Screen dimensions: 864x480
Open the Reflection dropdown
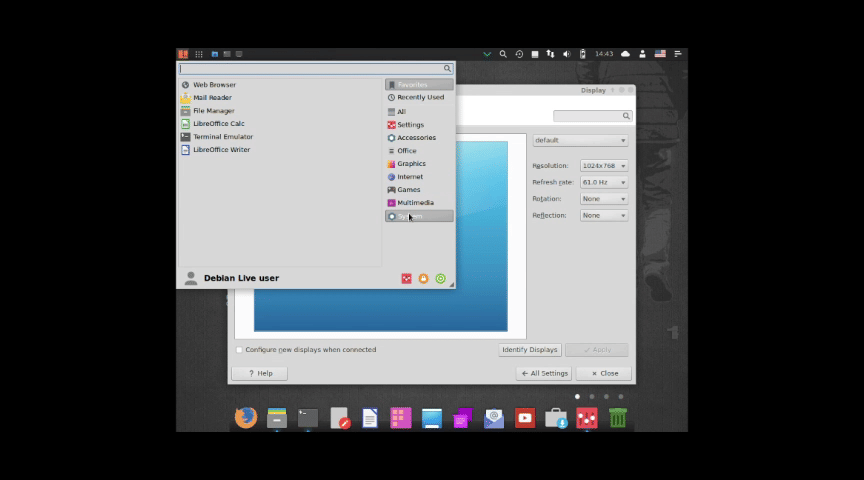pyautogui.click(x=604, y=216)
